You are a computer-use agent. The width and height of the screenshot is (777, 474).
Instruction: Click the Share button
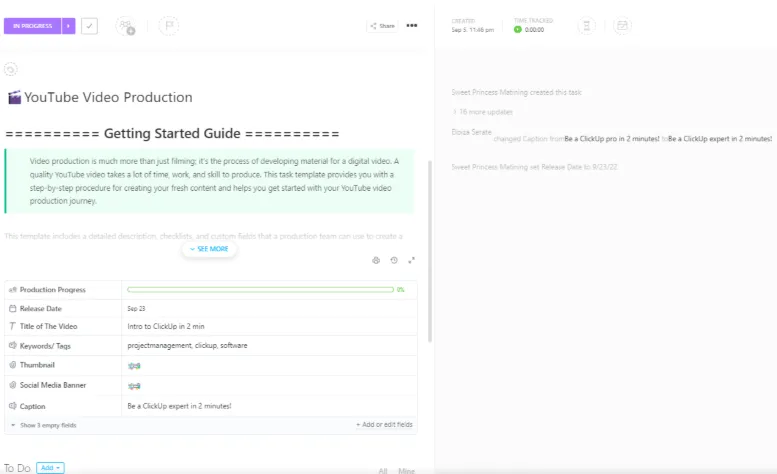point(383,26)
